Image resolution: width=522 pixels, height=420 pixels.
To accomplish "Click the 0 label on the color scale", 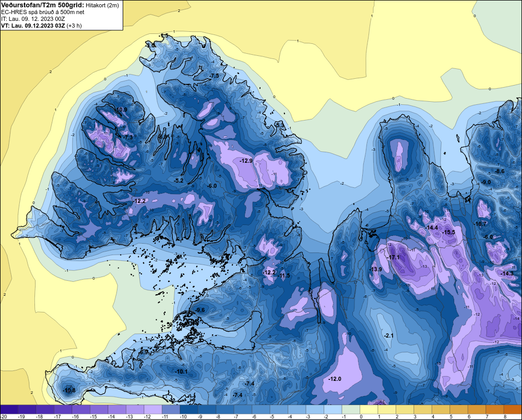I will [x=361, y=417].
